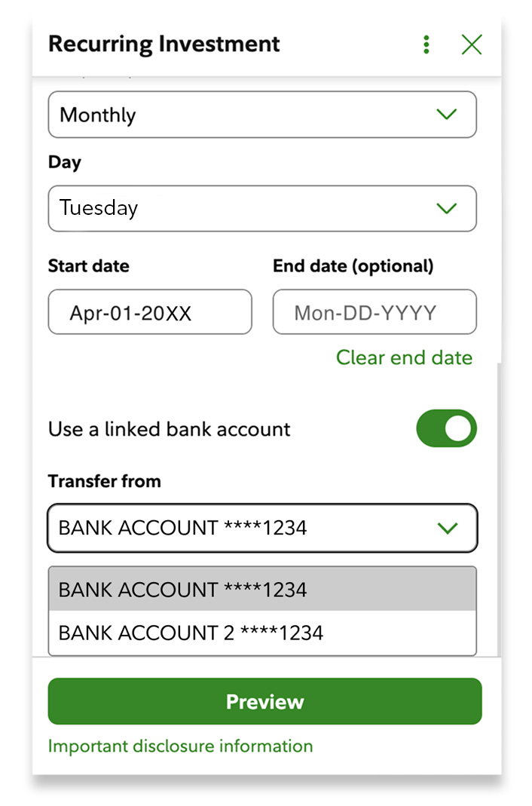This screenshot has height=806, width=532.
Task: Click the Transfer from label
Action: (x=104, y=481)
